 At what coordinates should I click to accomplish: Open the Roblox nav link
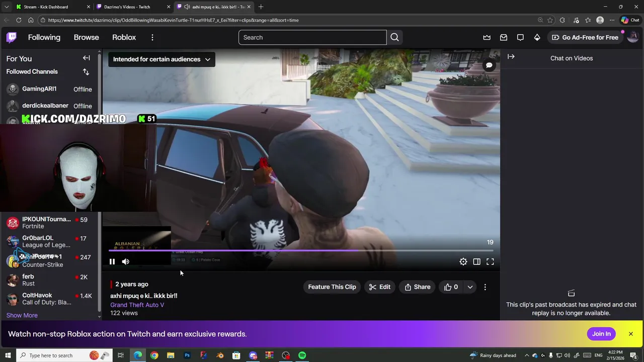point(124,37)
